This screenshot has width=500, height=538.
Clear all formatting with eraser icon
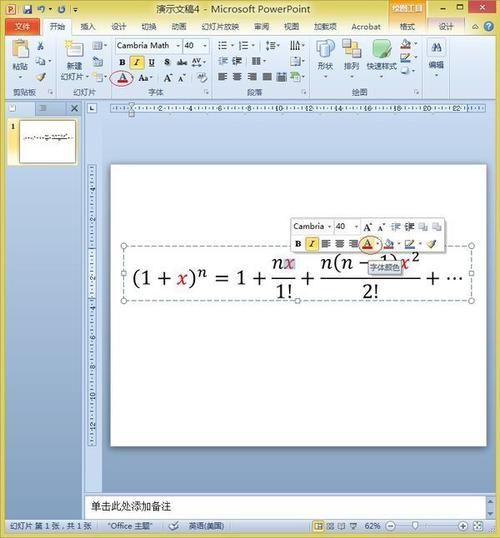202,78
